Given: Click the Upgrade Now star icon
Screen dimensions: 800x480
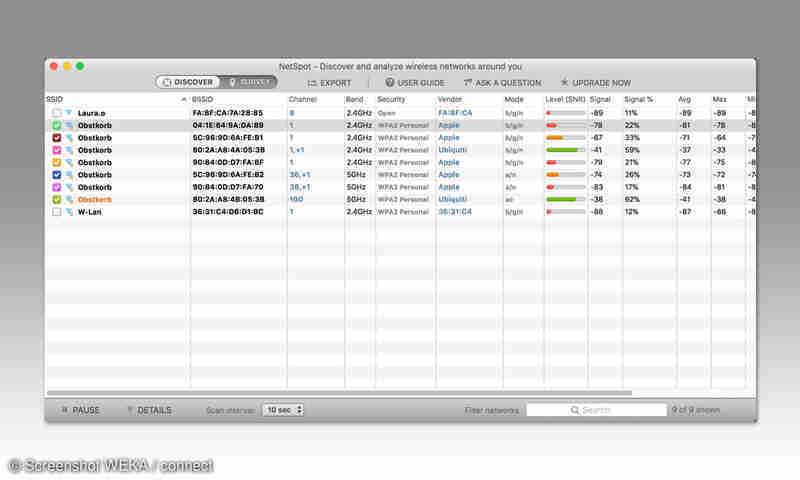Looking at the screenshot, I should tap(565, 83).
